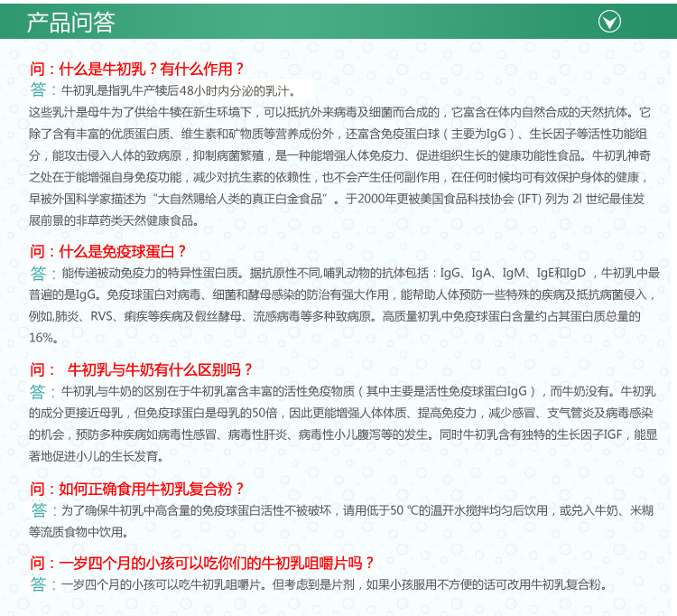Click the down-arrow circle icon in header
This screenshot has height=616, width=677.
[609, 22]
